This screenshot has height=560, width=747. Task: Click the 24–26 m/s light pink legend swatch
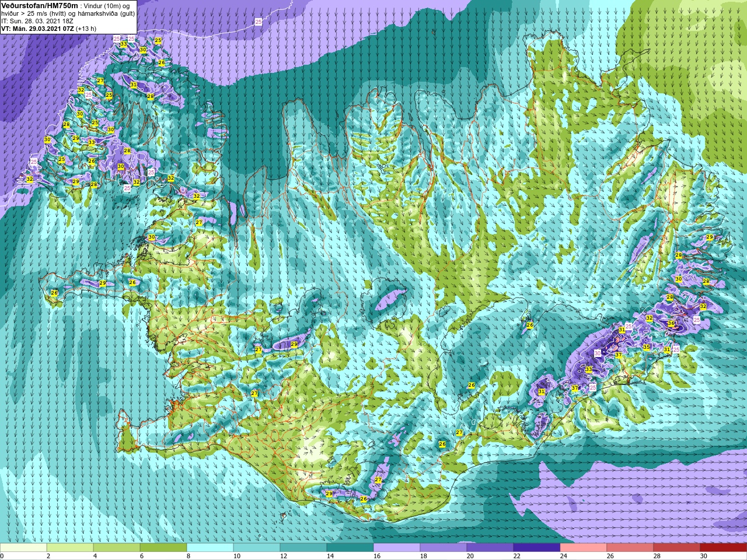tap(584, 548)
